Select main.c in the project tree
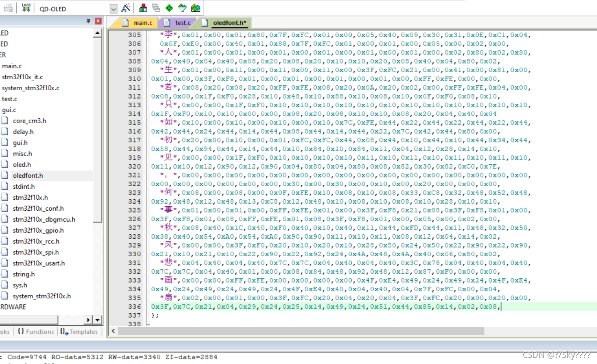 12,66
